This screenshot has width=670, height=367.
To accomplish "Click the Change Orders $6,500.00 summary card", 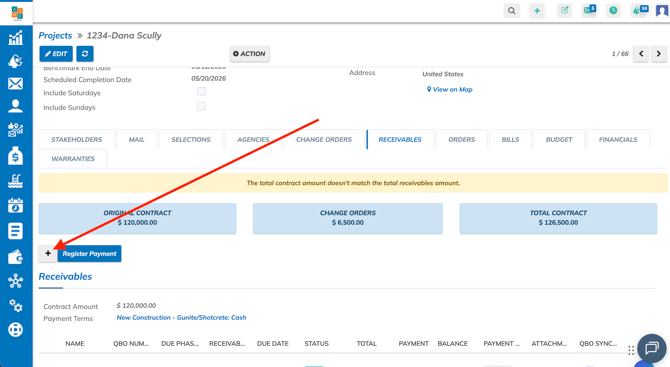I will (348, 218).
